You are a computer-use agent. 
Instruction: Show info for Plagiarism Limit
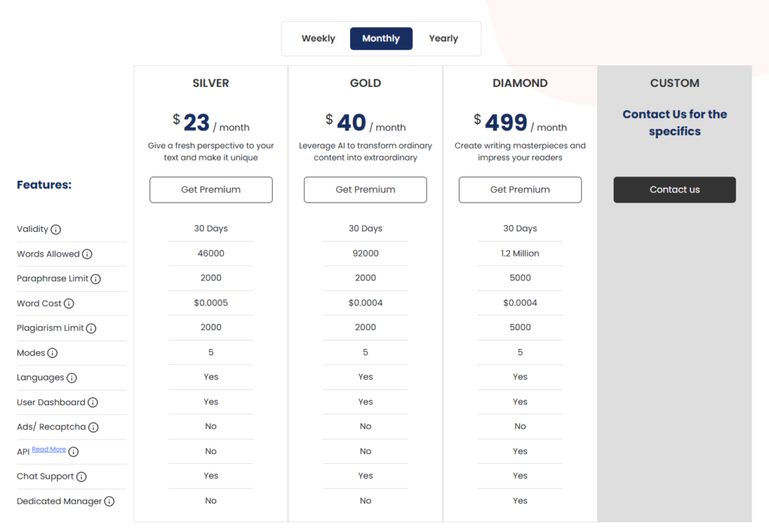91,329
